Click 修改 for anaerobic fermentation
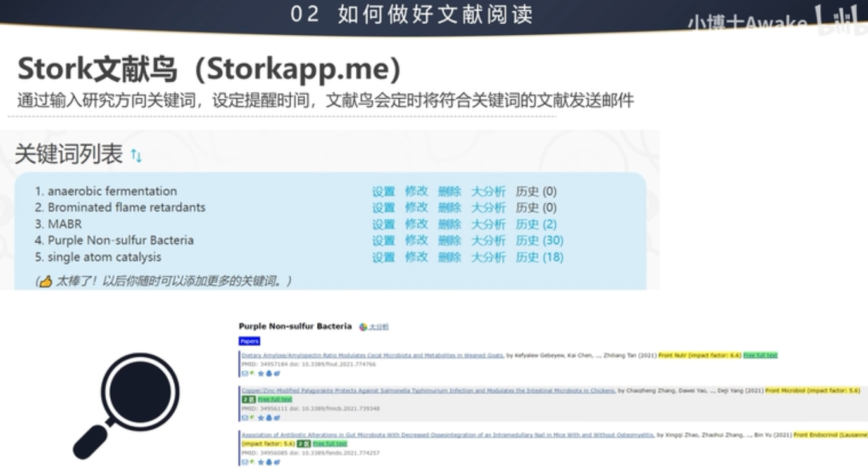Viewport: 868px width, 472px height. (x=417, y=191)
